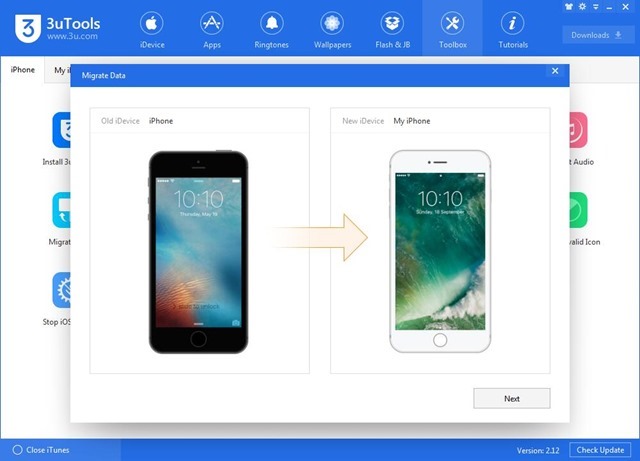640x461 pixels.
Task: Toggle the Close iTunes option
Action: (x=40, y=450)
